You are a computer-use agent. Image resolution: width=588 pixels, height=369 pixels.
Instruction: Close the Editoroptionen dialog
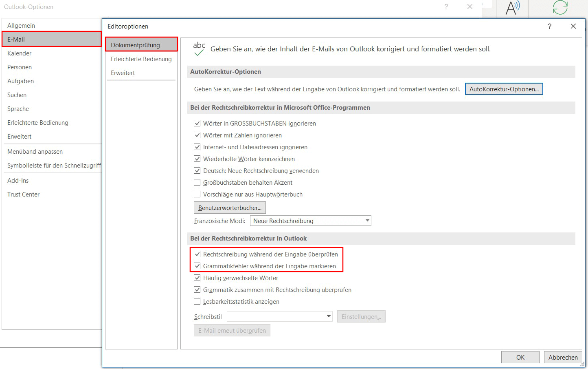573,26
